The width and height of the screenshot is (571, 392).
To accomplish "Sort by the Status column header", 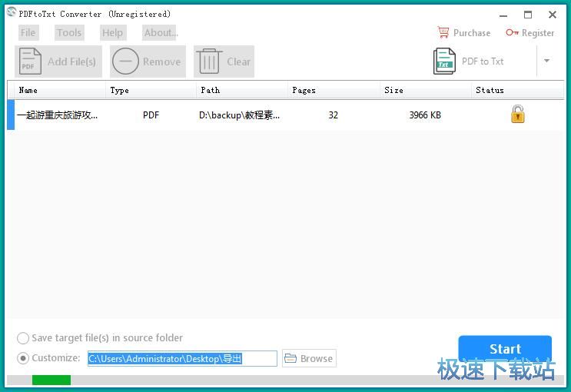I will [517, 90].
